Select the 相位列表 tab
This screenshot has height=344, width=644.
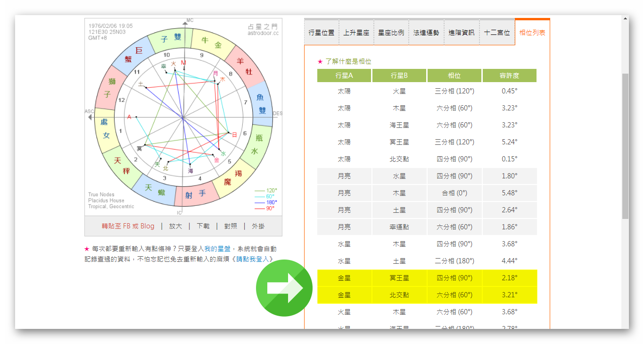coord(532,33)
